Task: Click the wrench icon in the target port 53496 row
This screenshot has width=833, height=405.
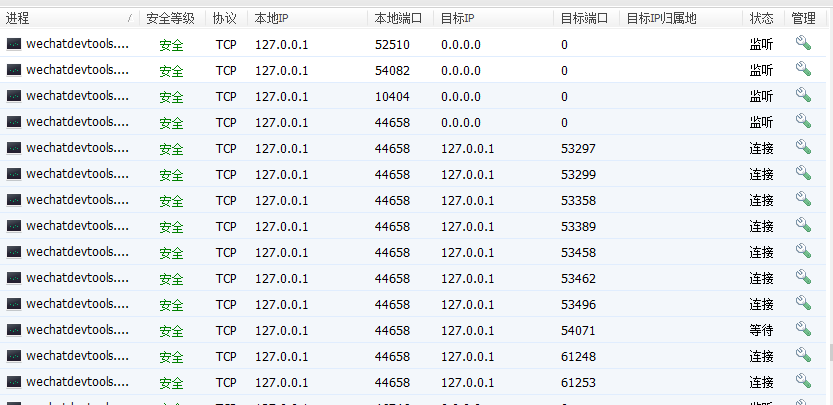Action: pyautogui.click(x=803, y=303)
